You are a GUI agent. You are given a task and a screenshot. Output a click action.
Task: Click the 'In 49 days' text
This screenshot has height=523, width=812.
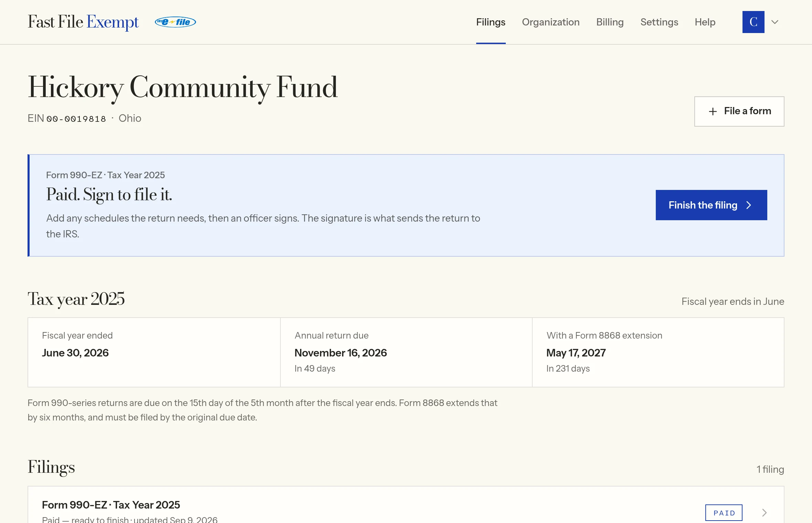tap(315, 369)
